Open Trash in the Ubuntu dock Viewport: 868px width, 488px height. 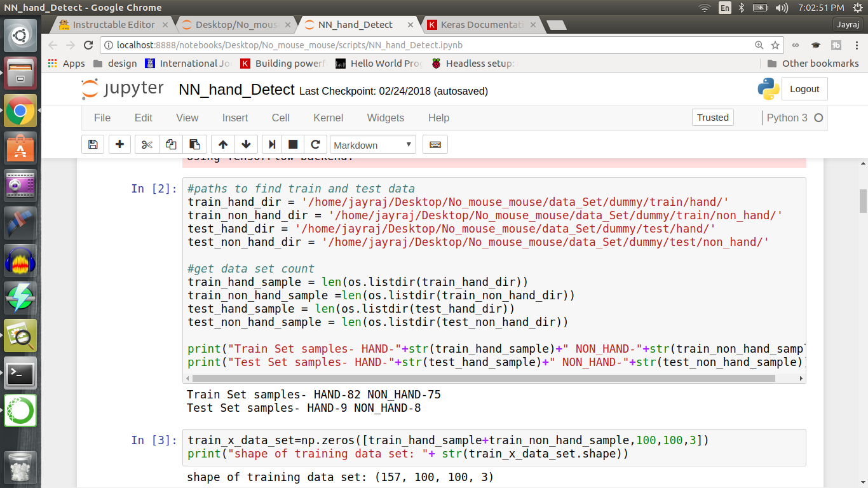[x=20, y=467]
